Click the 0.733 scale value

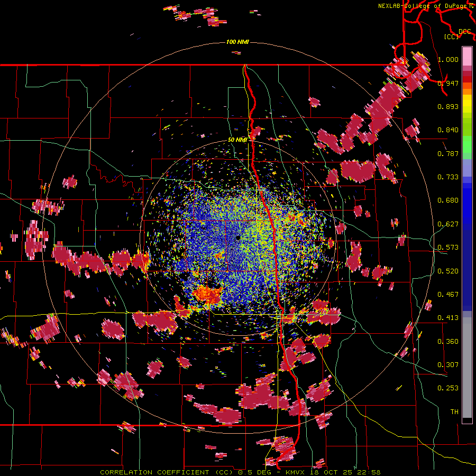click(448, 177)
